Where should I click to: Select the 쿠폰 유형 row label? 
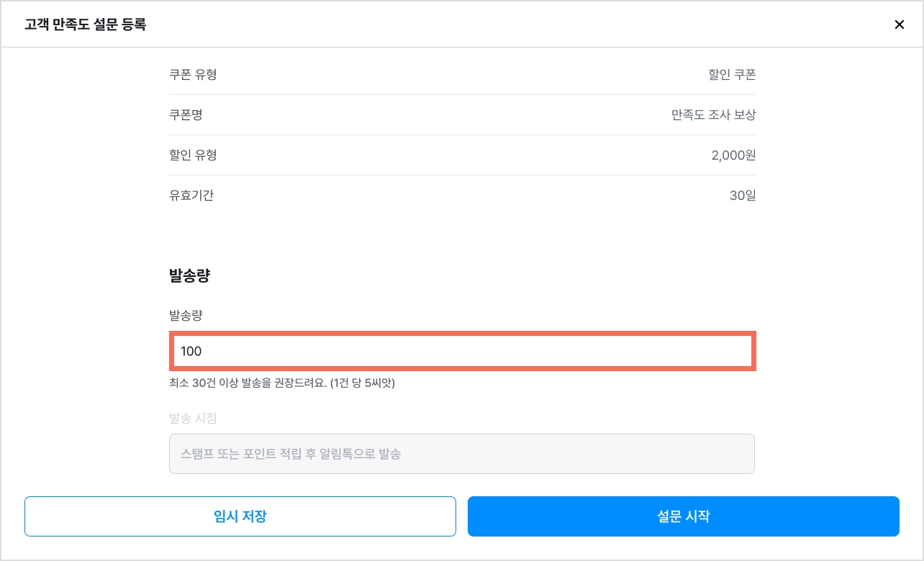(193, 74)
